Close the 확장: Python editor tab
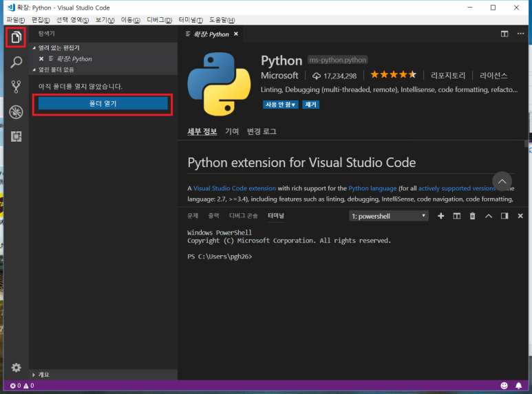 [x=236, y=34]
